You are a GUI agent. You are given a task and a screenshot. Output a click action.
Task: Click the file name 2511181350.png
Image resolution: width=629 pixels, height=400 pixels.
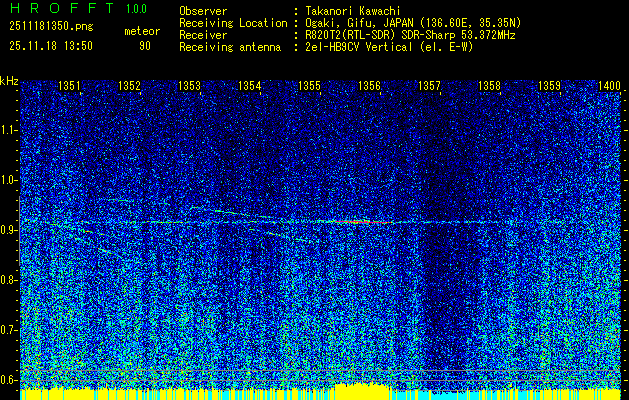51,26
